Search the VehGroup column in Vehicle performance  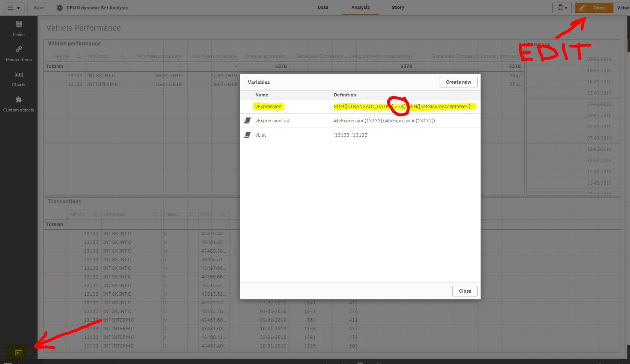point(123,57)
